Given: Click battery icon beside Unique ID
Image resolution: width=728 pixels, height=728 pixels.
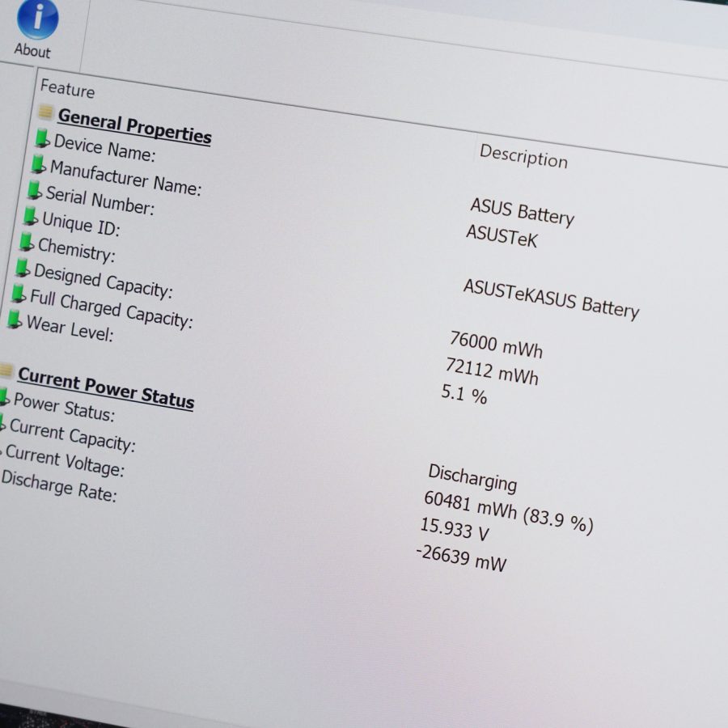Looking at the screenshot, I should pyautogui.click(x=30, y=216).
